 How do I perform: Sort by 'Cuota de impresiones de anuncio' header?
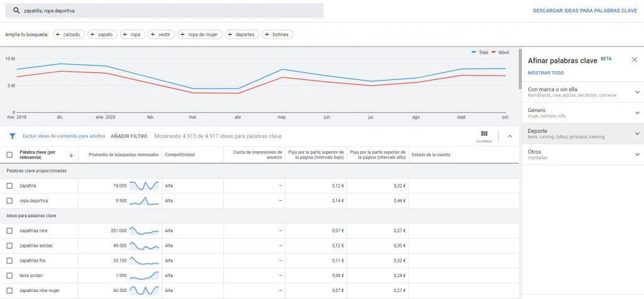pyautogui.click(x=257, y=155)
